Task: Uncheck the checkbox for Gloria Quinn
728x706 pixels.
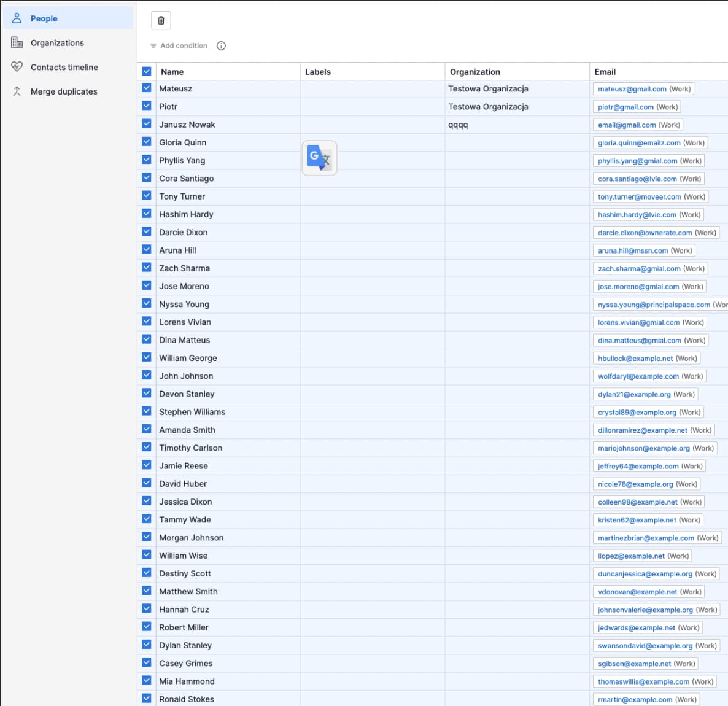Action: coord(147,142)
